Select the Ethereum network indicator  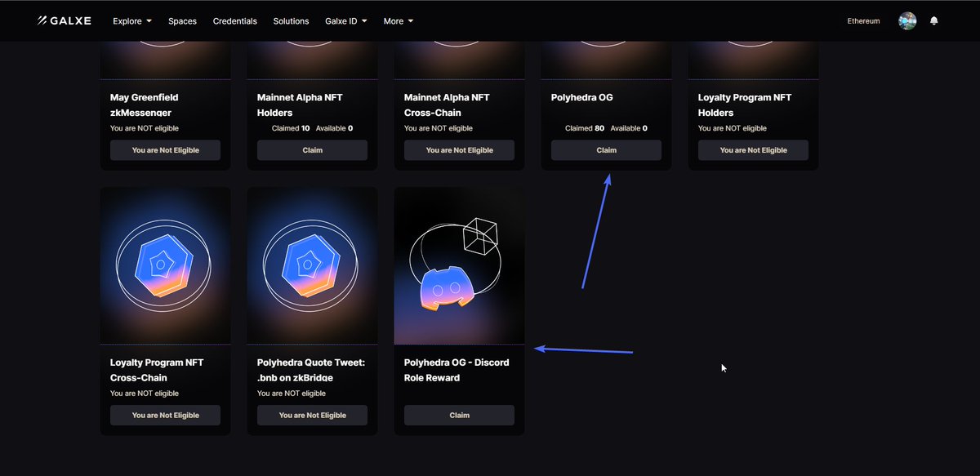[863, 20]
